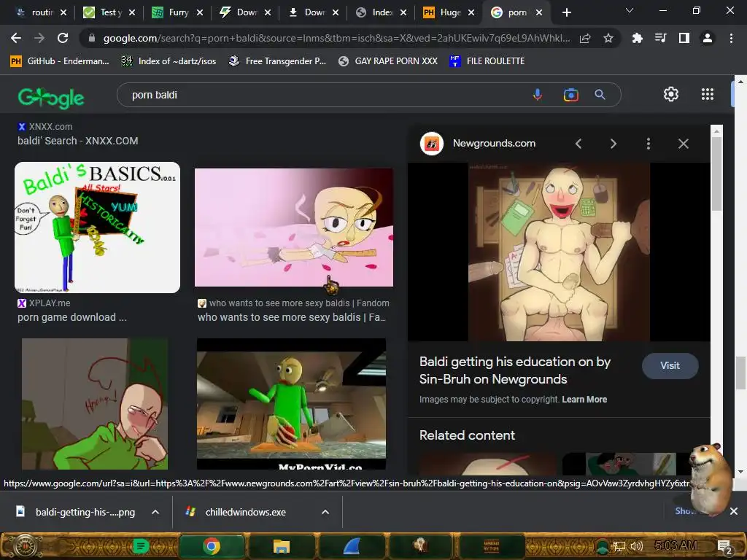Open the Chrome profile avatar

click(708, 38)
